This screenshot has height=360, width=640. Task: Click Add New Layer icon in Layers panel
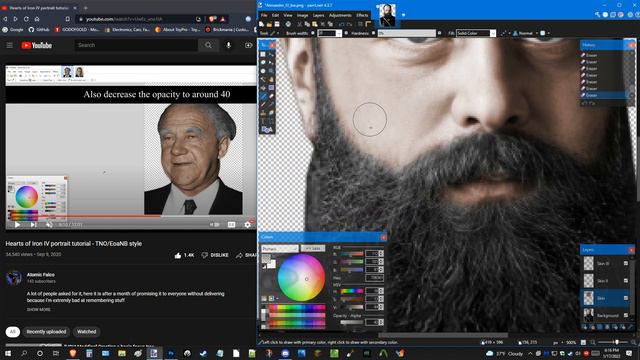[x=584, y=327]
